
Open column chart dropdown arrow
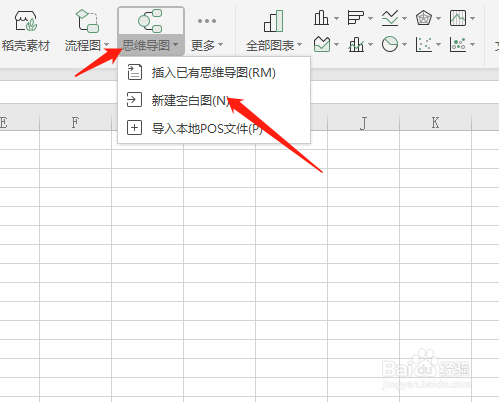point(336,18)
